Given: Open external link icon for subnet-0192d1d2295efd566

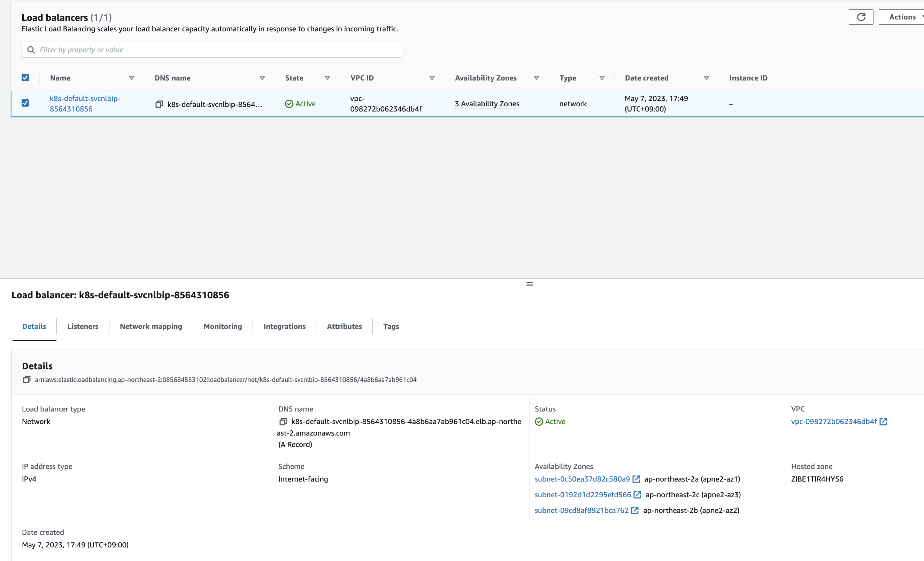Looking at the screenshot, I should point(637,495).
